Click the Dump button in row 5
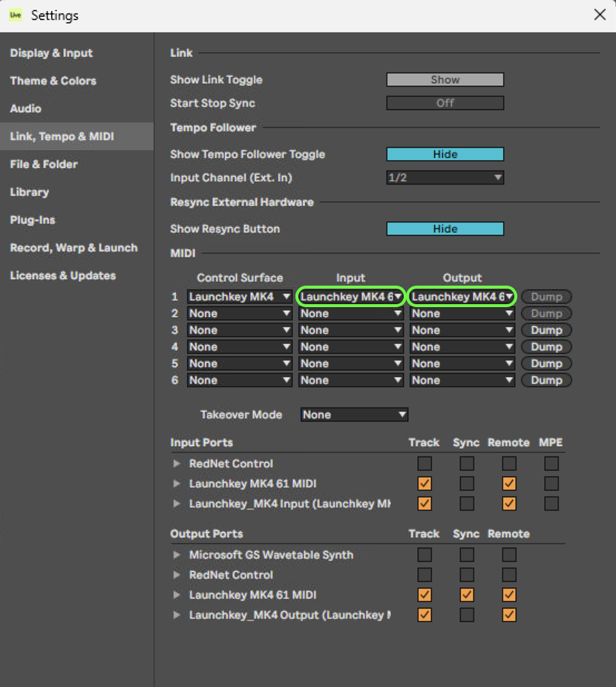Viewport: 616px width, 687px height. [546, 364]
